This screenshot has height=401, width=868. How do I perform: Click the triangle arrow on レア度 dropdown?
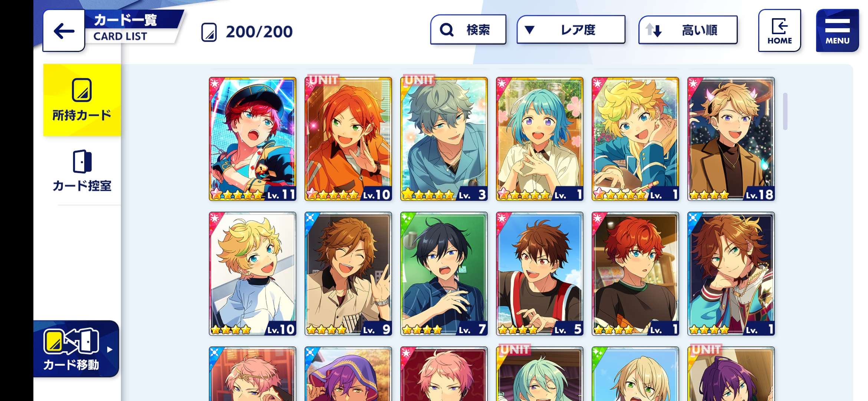tap(530, 30)
